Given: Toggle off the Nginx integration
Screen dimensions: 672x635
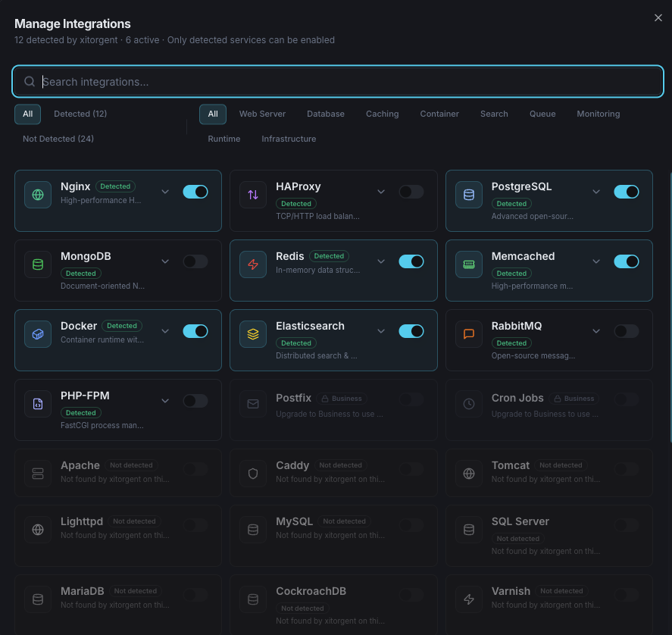Looking at the screenshot, I should pyautogui.click(x=195, y=192).
